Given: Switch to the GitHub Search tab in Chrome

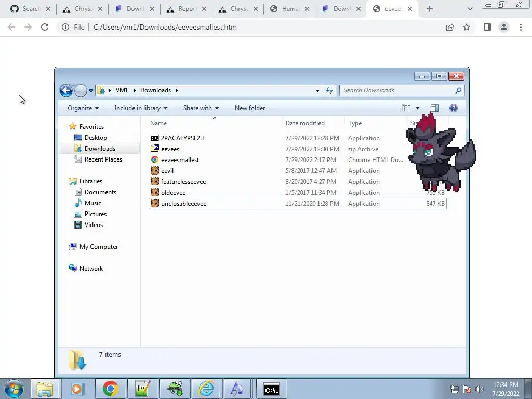Looking at the screenshot, I should (x=31, y=9).
